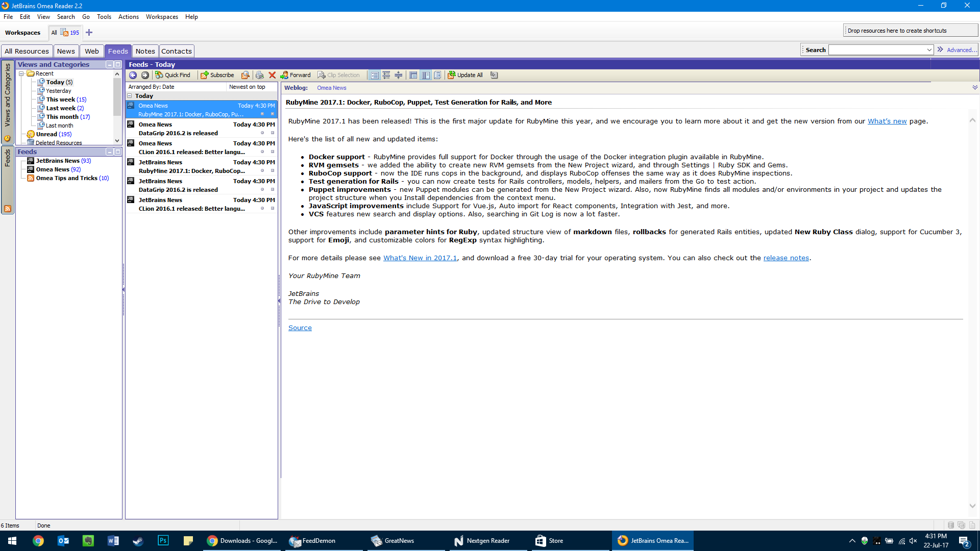
Task: Toggle the auto preview list button
Action: [x=375, y=75]
